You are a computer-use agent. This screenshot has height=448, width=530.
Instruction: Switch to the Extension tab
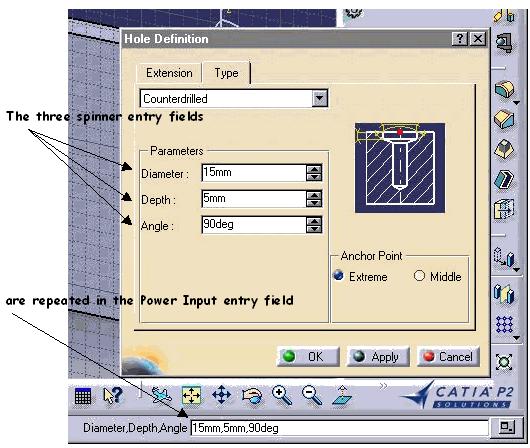[169, 73]
